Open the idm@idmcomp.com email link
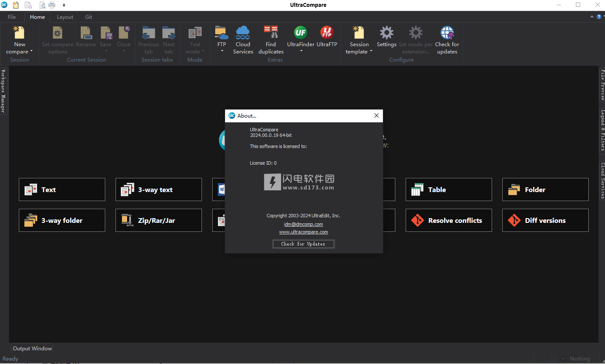 point(303,224)
